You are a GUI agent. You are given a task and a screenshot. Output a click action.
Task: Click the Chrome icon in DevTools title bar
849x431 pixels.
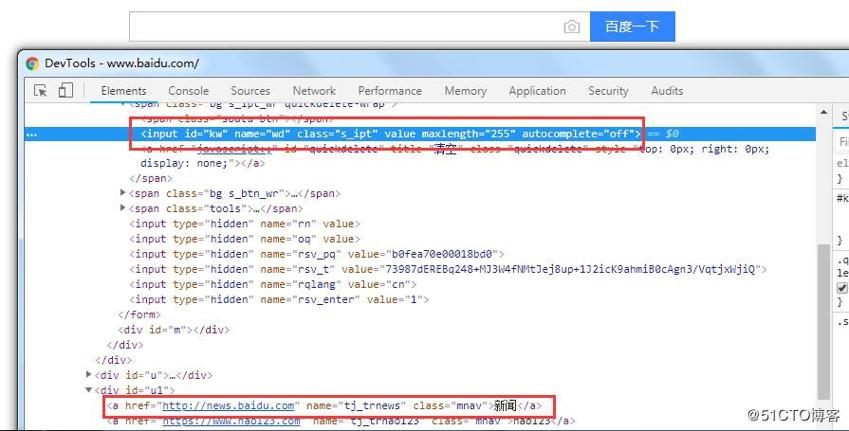click(x=32, y=63)
